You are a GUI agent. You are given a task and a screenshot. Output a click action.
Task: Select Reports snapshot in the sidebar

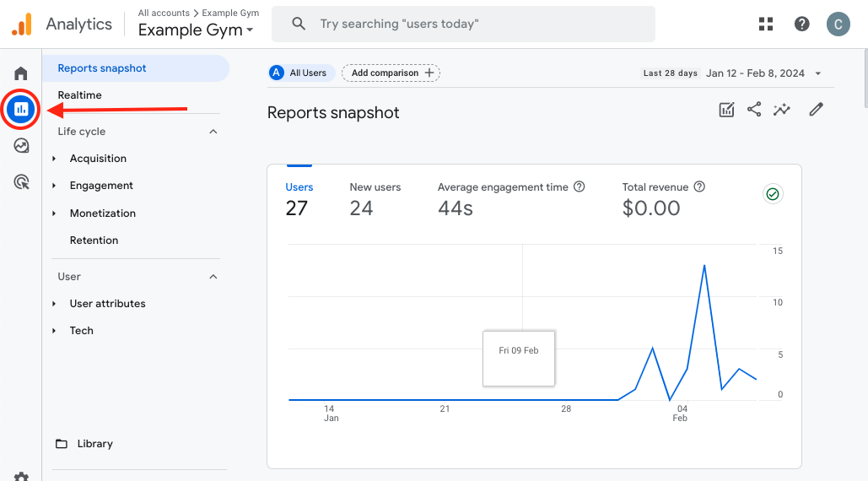(136, 68)
